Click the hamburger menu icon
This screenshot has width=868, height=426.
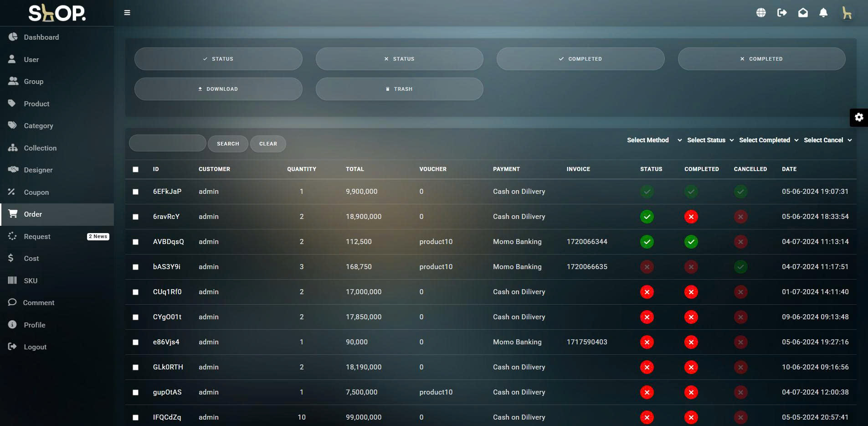[x=127, y=13]
